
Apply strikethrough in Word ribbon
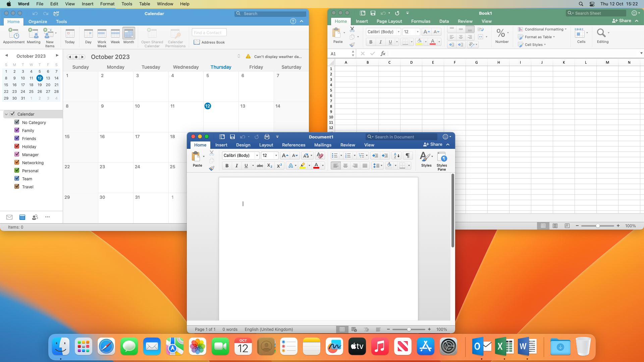(260, 166)
